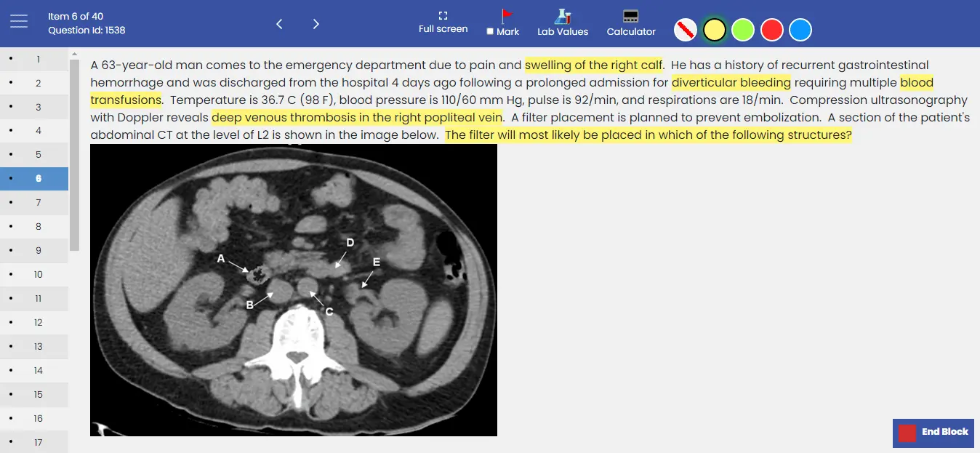Viewport: 980px width, 453px height.
Task: Click label D on the CT image
Action: click(x=350, y=242)
